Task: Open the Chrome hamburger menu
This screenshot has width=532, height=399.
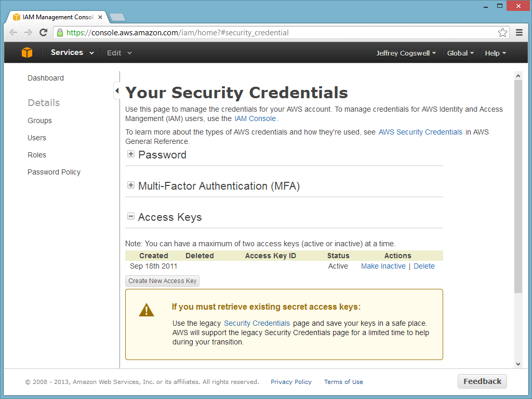Action: (x=519, y=32)
